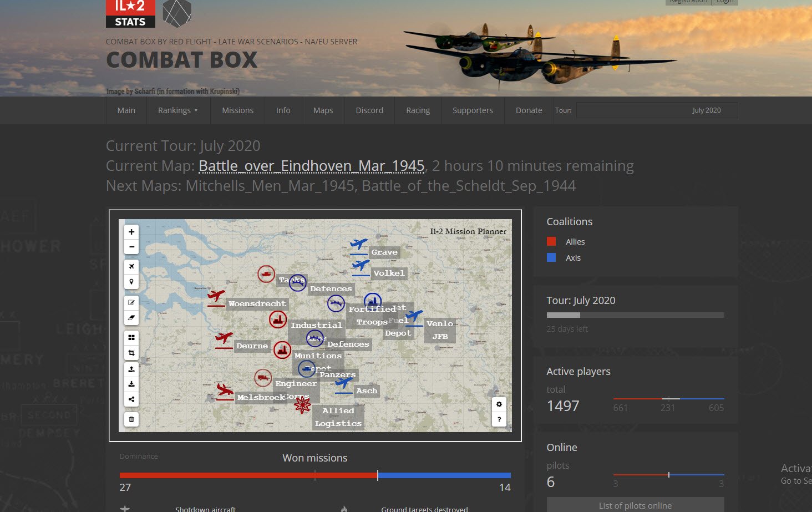Open the Battle_over_Eindhoven_Mar_1945 map link
Image resolution: width=812 pixels, height=512 pixels.
[x=311, y=166]
